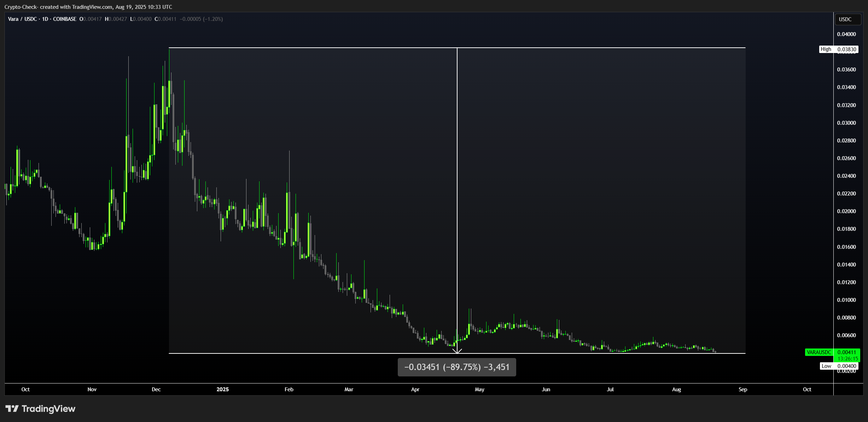Click the Jun label on time axis
Screen dimensions: 868x422
tap(546, 389)
